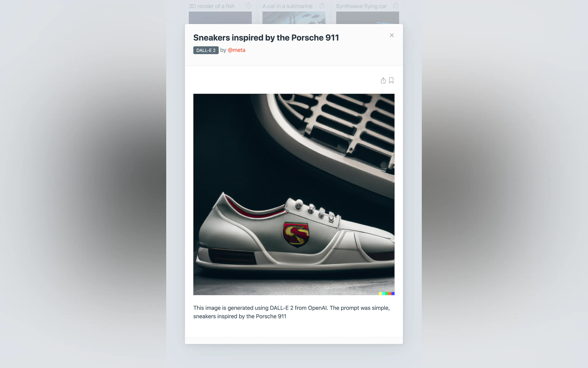The width and height of the screenshot is (588, 368).
Task: Click the DALL-E 2 model badge
Action: pos(206,50)
